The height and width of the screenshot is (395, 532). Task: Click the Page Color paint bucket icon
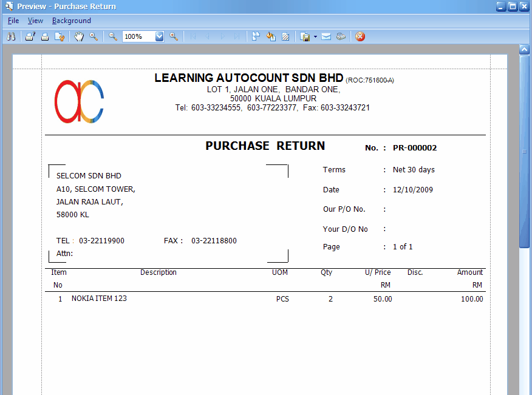[271, 36]
